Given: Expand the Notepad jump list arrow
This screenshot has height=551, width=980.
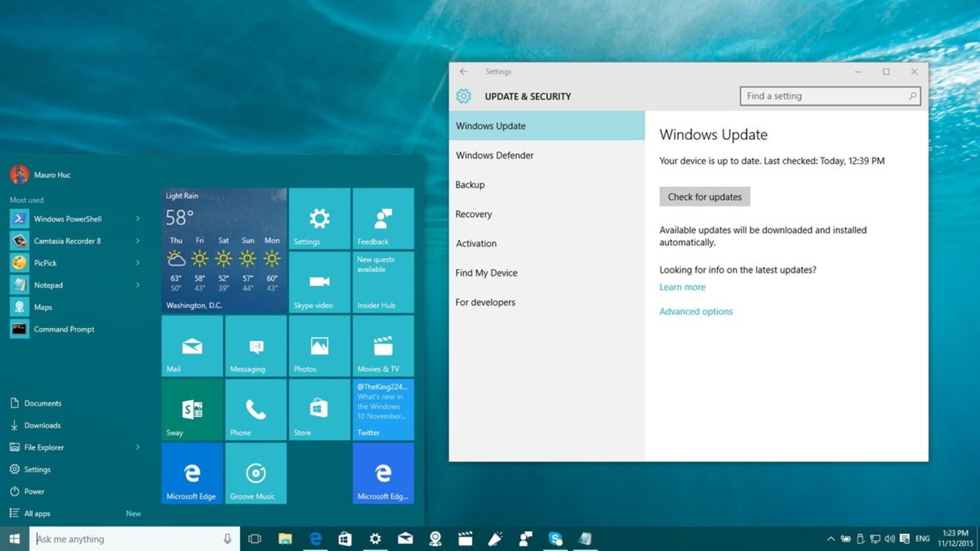Looking at the screenshot, I should [138, 285].
